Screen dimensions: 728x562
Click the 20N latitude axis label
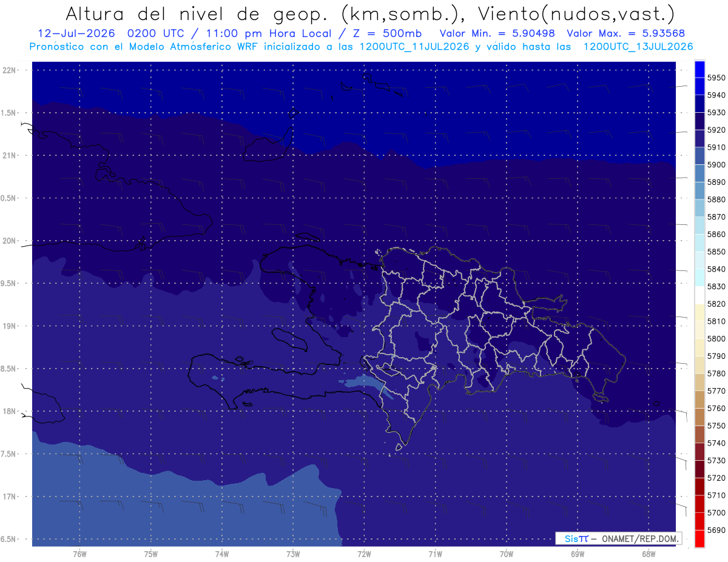coord(10,241)
